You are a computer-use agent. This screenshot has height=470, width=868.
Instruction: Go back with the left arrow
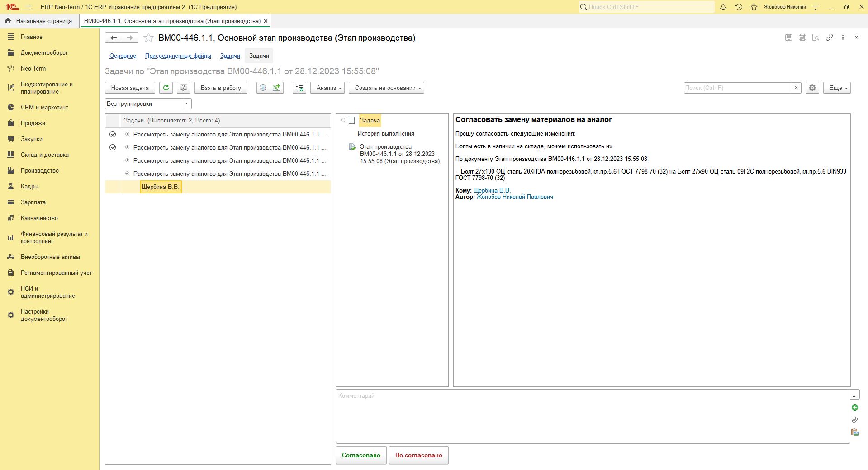114,38
